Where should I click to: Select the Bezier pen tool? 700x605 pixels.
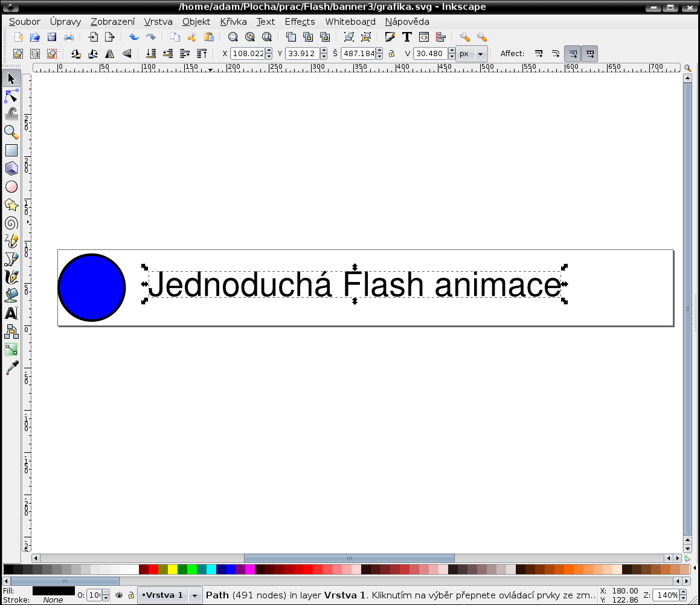11,259
